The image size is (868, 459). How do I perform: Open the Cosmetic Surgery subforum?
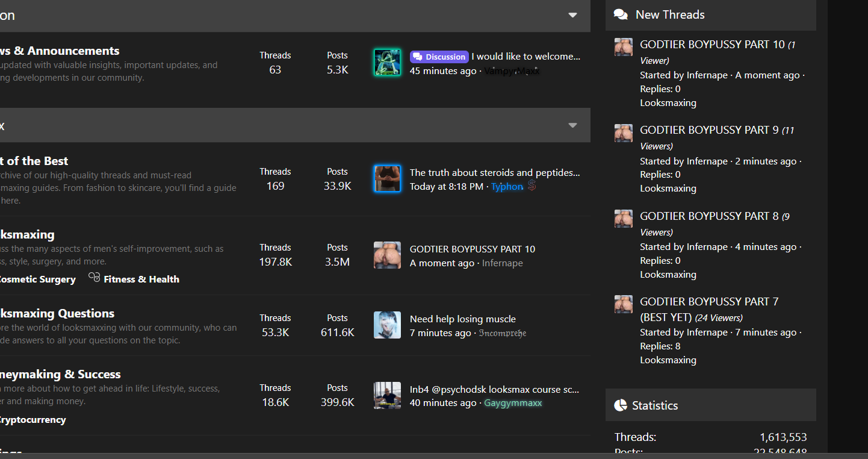[x=36, y=279]
